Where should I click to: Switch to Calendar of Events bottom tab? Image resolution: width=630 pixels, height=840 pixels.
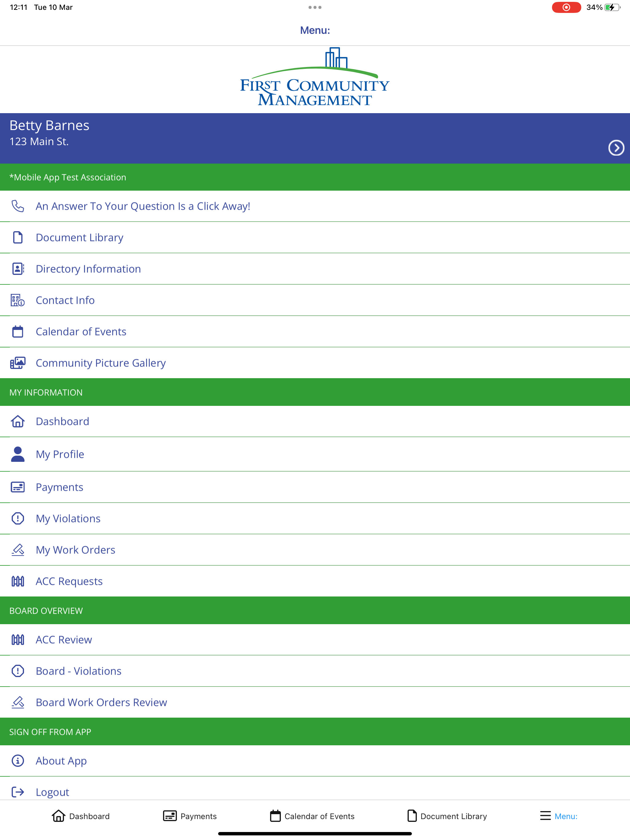coord(312,816)
